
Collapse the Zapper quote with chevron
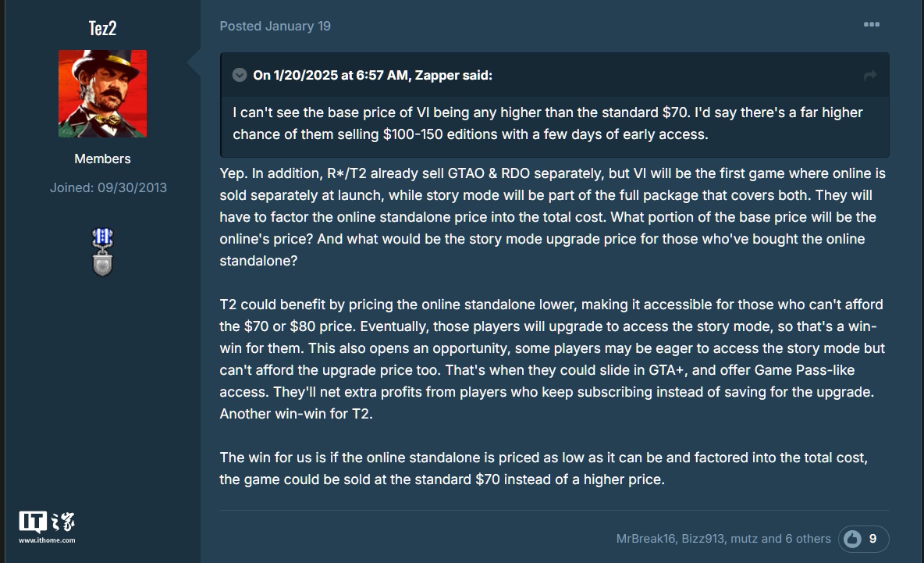coord(240,75)
